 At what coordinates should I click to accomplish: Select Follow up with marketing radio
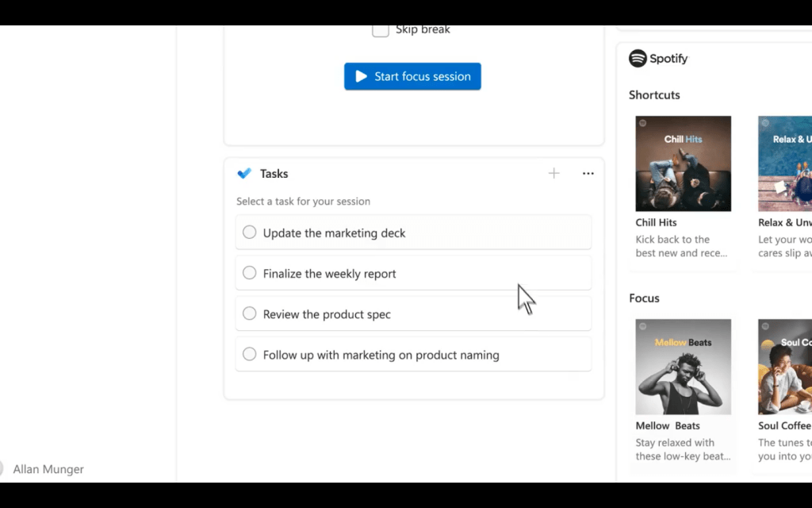pos(249,354)
